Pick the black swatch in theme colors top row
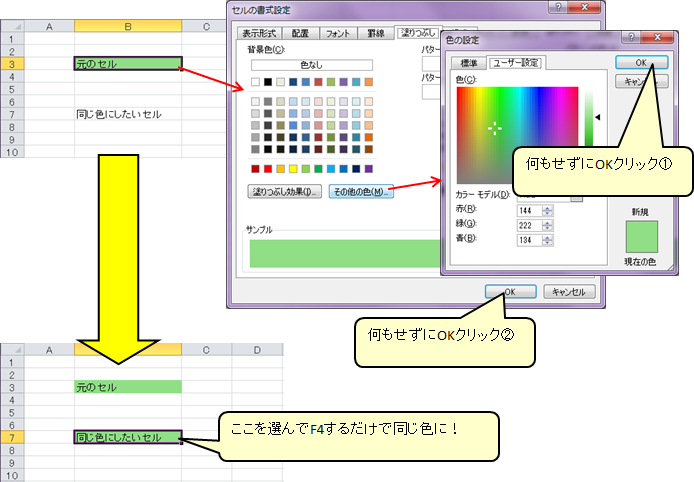 (x=268, y=82)
